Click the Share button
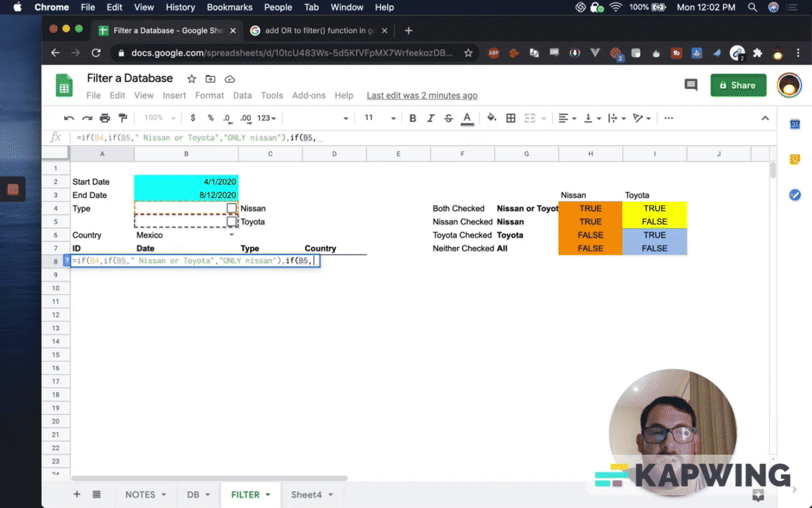Screen dimensions: 812x508 coord(738,85)
